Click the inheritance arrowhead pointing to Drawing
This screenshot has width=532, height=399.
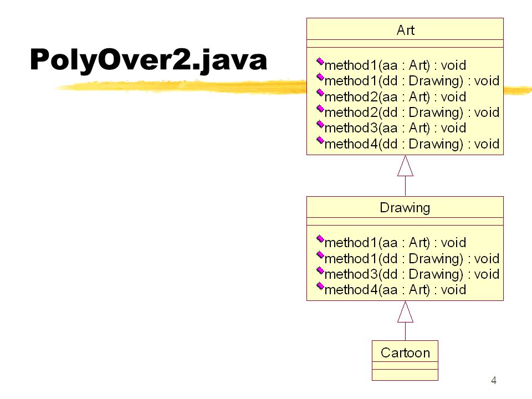(x=405, y=312)
